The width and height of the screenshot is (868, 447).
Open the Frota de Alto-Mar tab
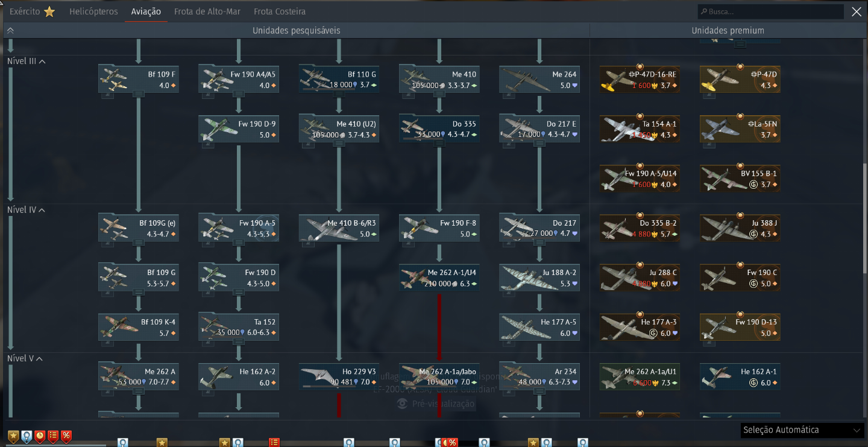(208, 11)
